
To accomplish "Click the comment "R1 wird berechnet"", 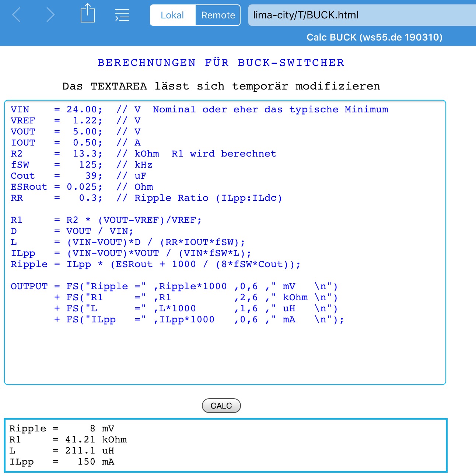I will point(224,154).
